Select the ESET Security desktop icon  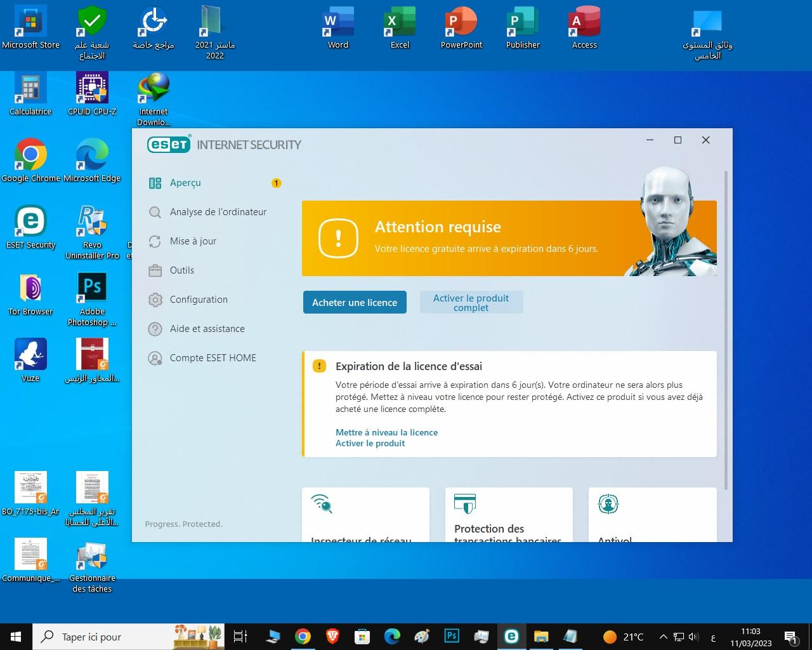point(30,229)
